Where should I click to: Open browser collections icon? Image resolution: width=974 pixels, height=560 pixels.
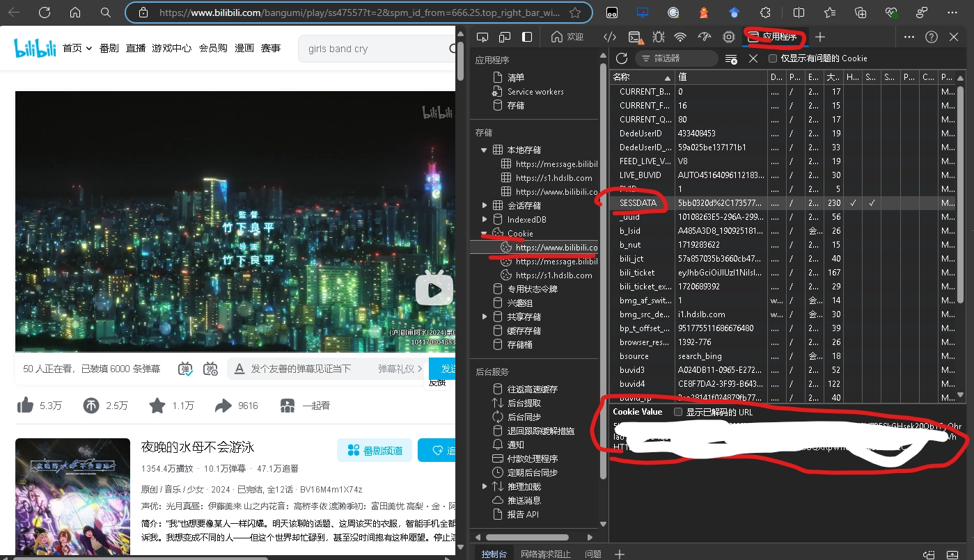click(x=861, y=13)
